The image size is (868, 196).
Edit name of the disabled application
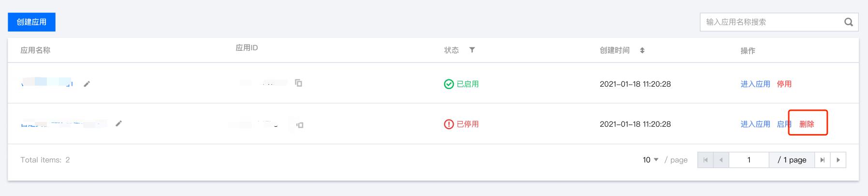point(119,123)
